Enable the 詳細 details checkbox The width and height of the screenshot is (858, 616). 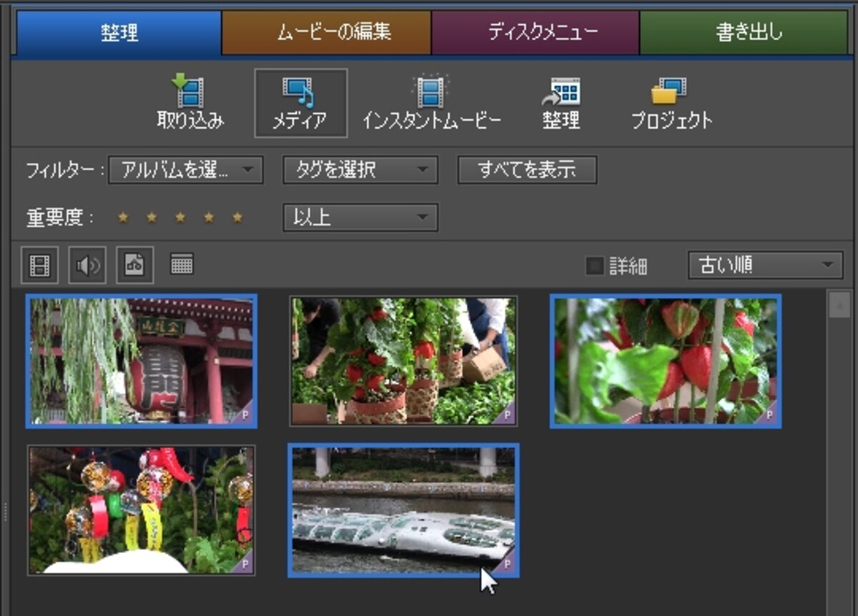pyautogui.click(x=594, y=267)
